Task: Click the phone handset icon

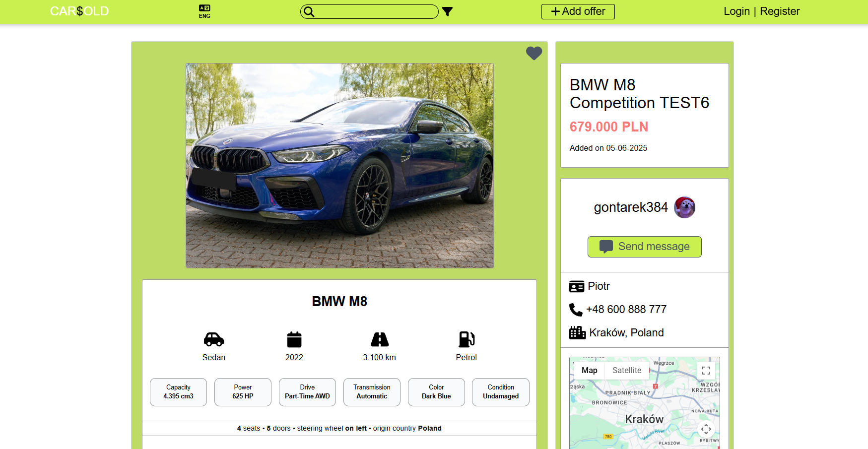Action: pos(576,310)
